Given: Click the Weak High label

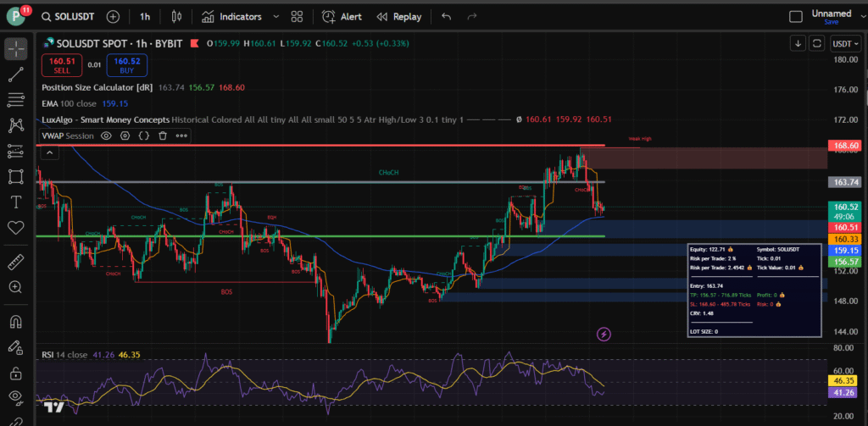Looking at the screenshot, I should coord(639,139).
